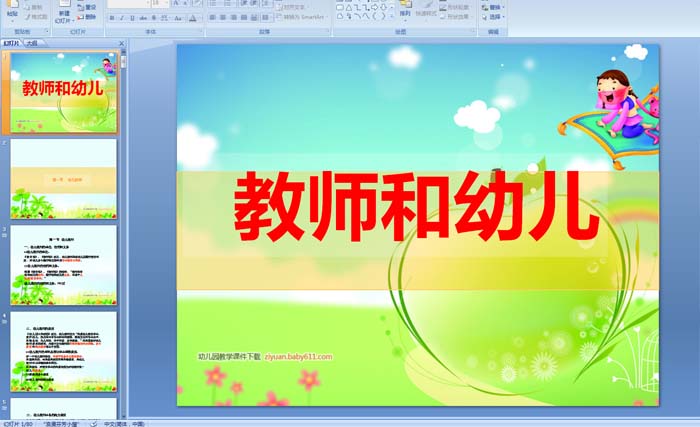Screen dimensions: 700x427
Task: Select the right arrow shape in gallery
Action: click(375, 8)
